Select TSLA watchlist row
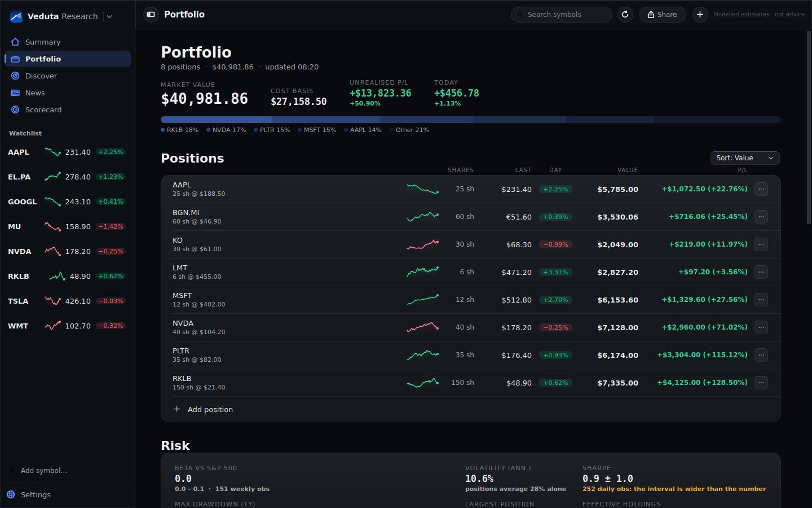The image size is (812, 508). pos(68,301)
